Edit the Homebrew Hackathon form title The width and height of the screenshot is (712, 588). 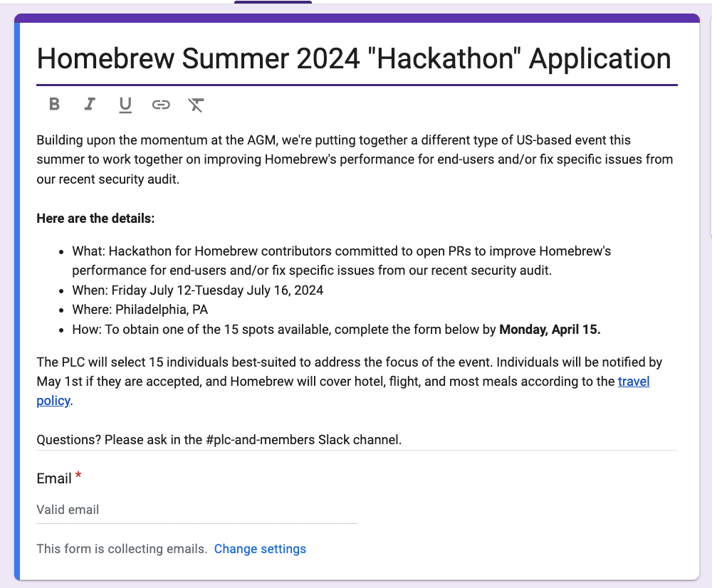point(354,58)
